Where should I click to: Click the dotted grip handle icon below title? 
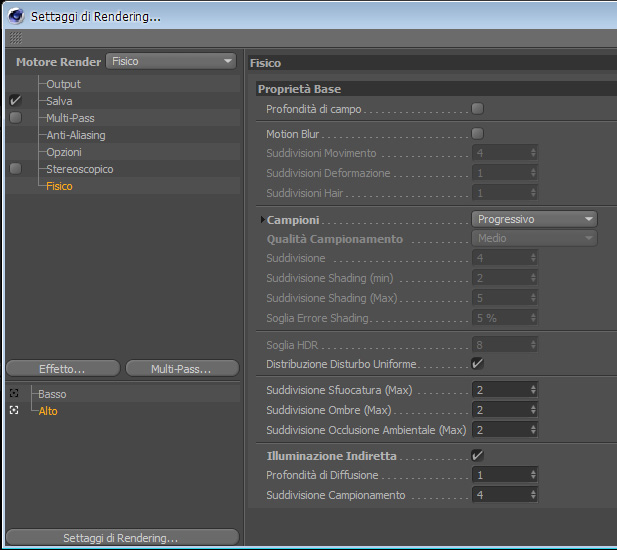click(16, 38)
